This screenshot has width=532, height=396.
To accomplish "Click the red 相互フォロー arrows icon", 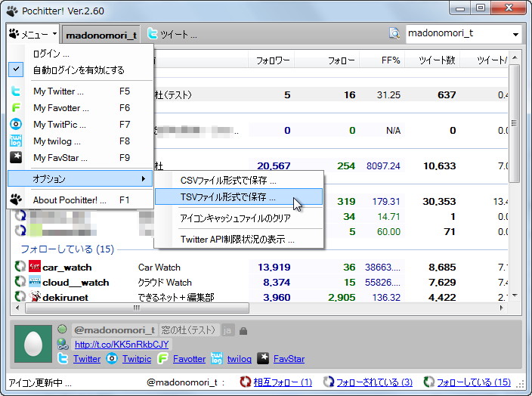I will tap(245, 382).
